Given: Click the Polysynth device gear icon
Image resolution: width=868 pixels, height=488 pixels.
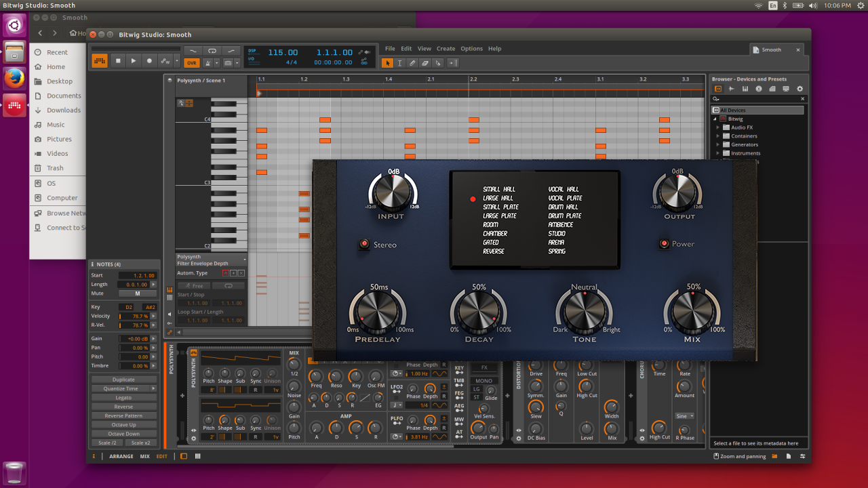Looking at the screenshot, I should [x=193, y=439].
